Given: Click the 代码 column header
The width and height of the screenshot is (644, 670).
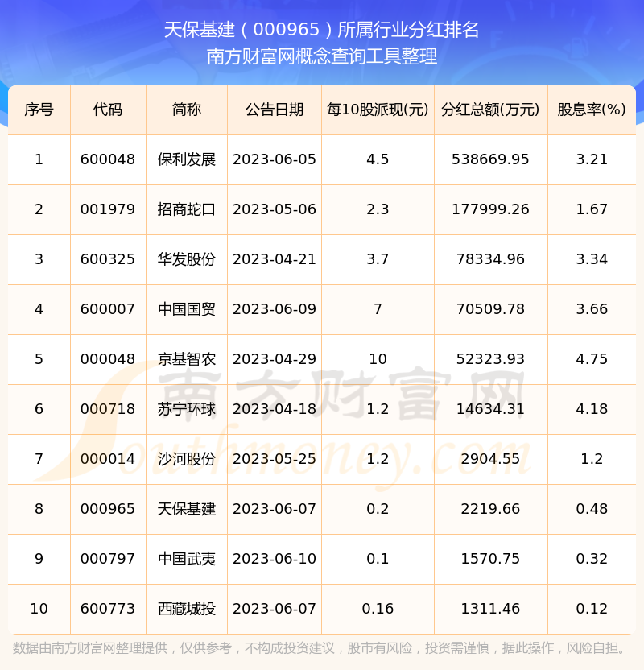Looking at the screenshot, I should (108, 110).
